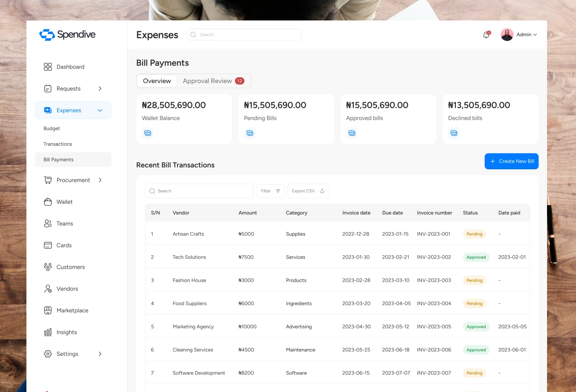Viewport: 576px width, 392px height.
Task: Open the Admin dropdown arrow
Action: tap(535, 35)
